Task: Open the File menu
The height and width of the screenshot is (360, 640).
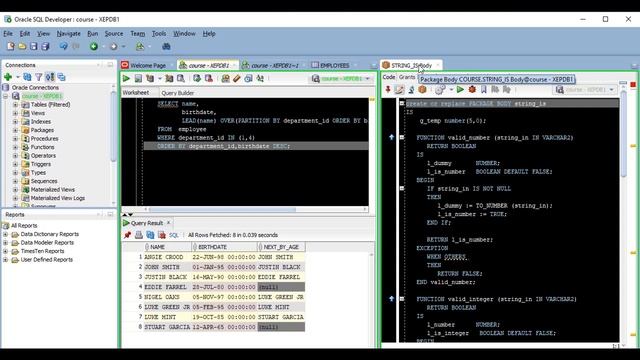Action: click(x=8, y=33)
